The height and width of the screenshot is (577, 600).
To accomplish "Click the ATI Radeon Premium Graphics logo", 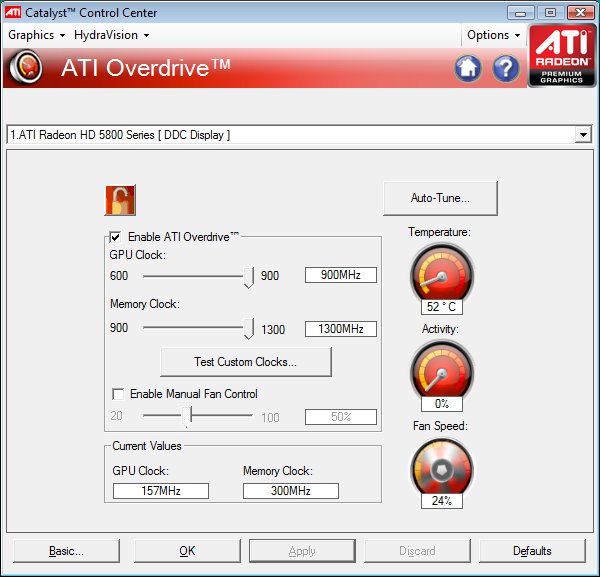I will [x=561, y=56].
